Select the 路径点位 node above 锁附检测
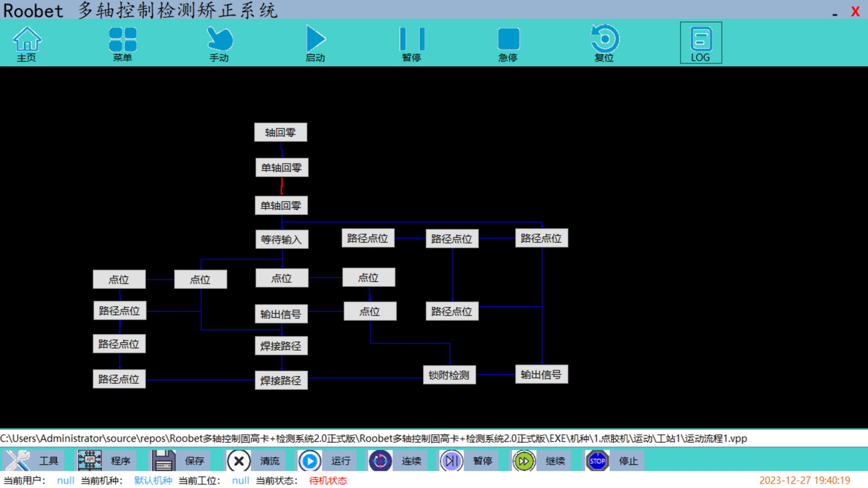The width and height of the screenshot is (868, 488). coord(452,311)
